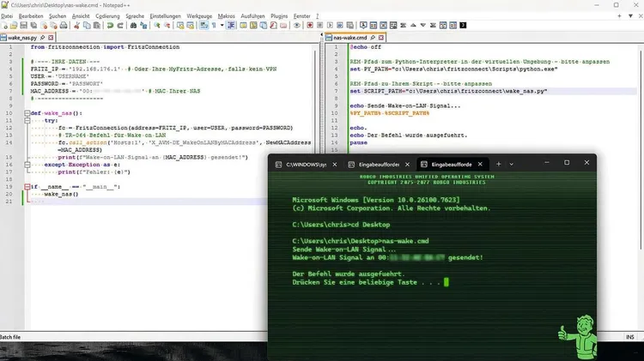Click the New file toolbar icon

click(6, 26)
